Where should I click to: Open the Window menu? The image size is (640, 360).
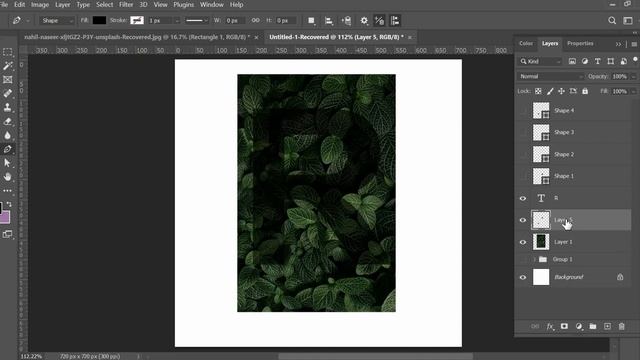[211, 5]
